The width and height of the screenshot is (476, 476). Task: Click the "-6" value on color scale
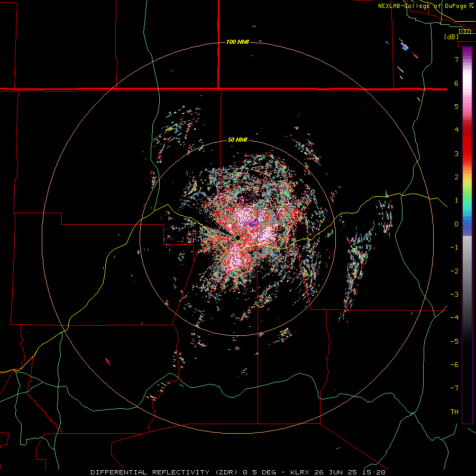454,365
